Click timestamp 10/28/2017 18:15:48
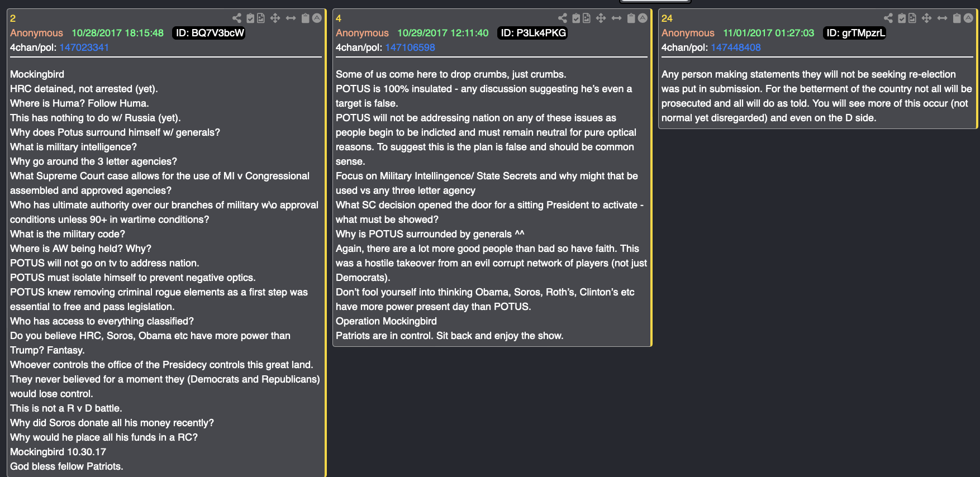The image size is (980, 477). click(117, 33)
